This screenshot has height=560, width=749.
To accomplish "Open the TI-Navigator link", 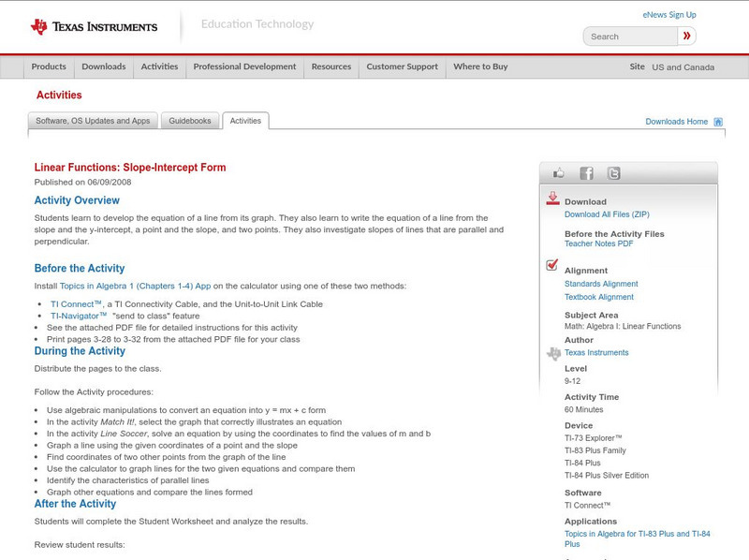I will (79, 316).
